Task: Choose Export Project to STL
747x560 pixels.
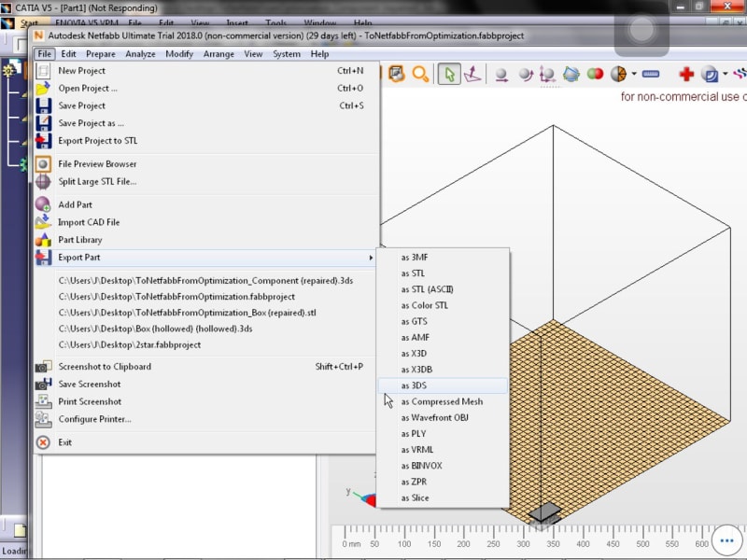Action: click(206, 141)
